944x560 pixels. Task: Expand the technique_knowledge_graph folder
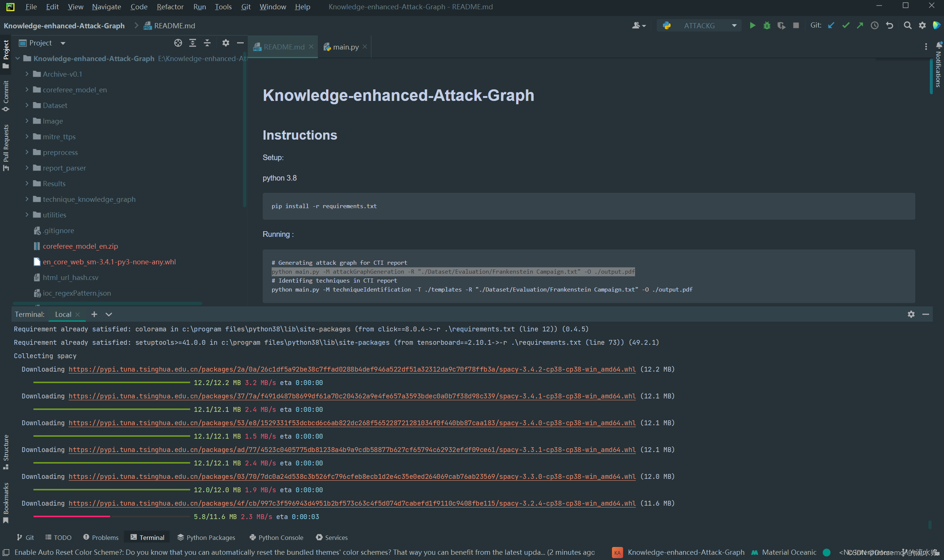(27, 199)
